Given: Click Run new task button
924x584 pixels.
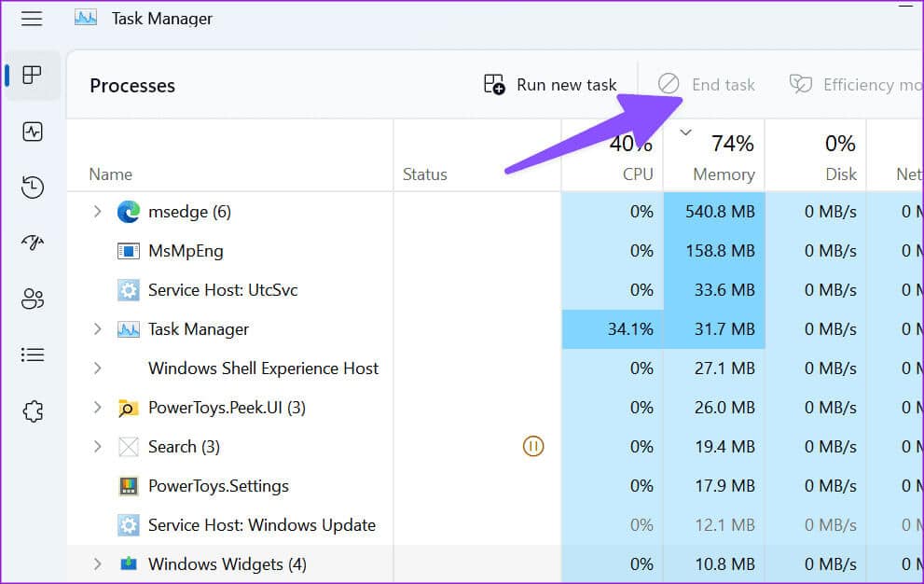Looking at the screenshot, I should coord(550,84).
